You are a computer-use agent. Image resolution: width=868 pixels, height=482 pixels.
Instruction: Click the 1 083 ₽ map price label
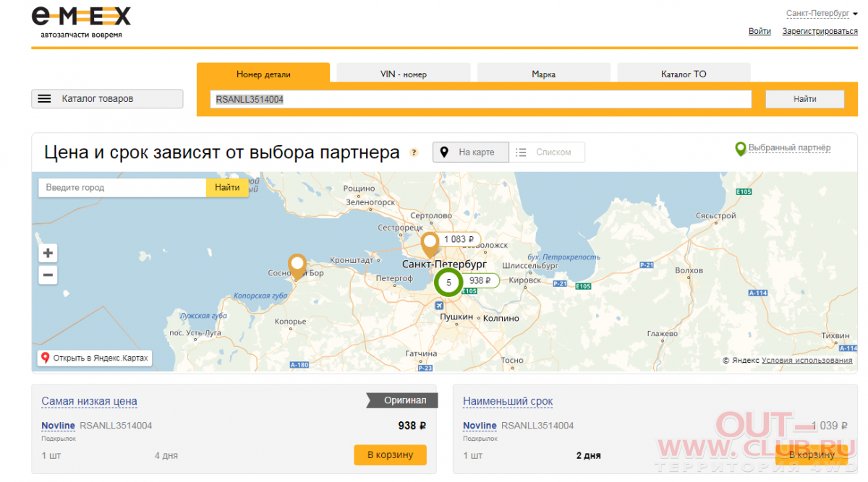(460, 239)
